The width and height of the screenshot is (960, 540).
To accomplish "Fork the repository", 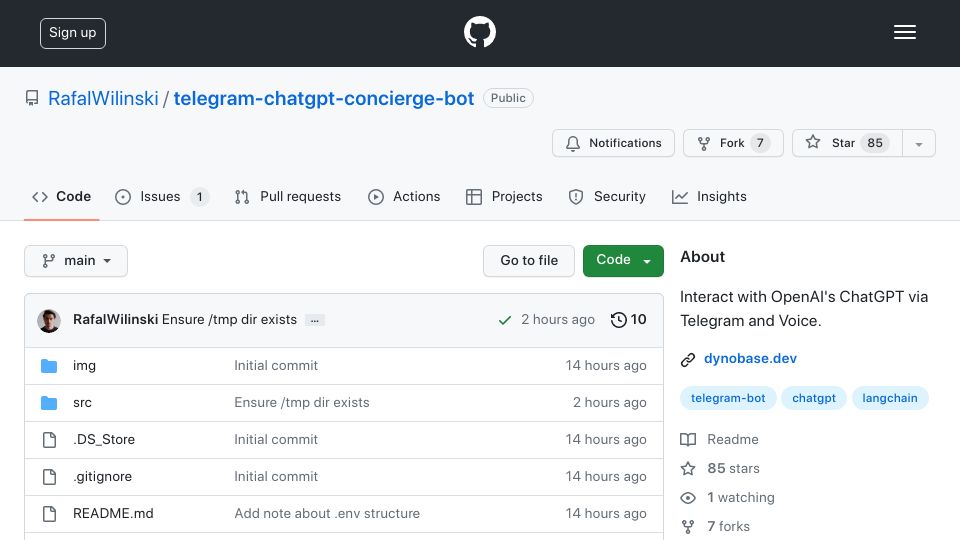I will pyautogui.click(x=733, y=143).
